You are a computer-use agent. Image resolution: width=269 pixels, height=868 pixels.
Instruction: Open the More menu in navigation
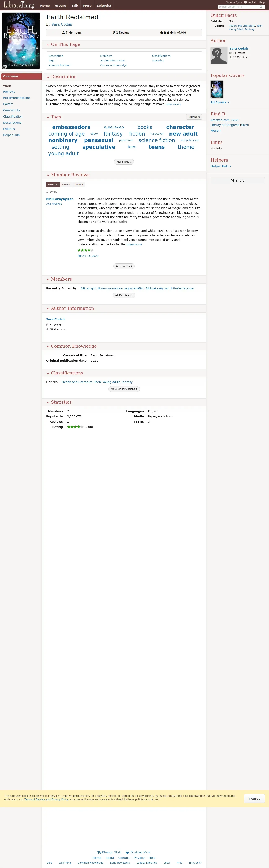(x=87, y=5)
